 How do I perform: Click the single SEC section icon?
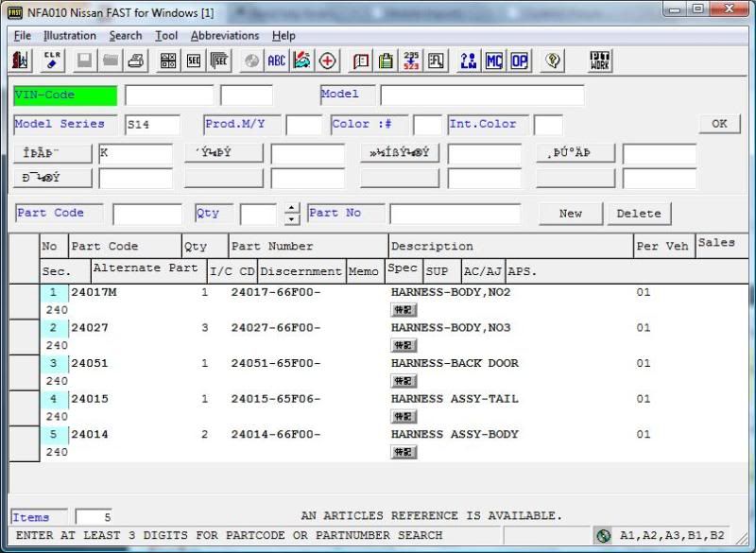(x=194, y=60)
